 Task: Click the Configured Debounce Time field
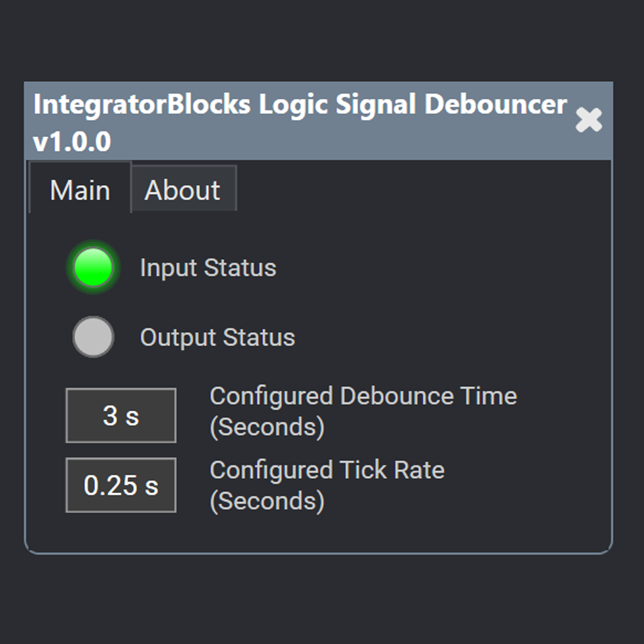pyautogui.click(x=120, y=416)
